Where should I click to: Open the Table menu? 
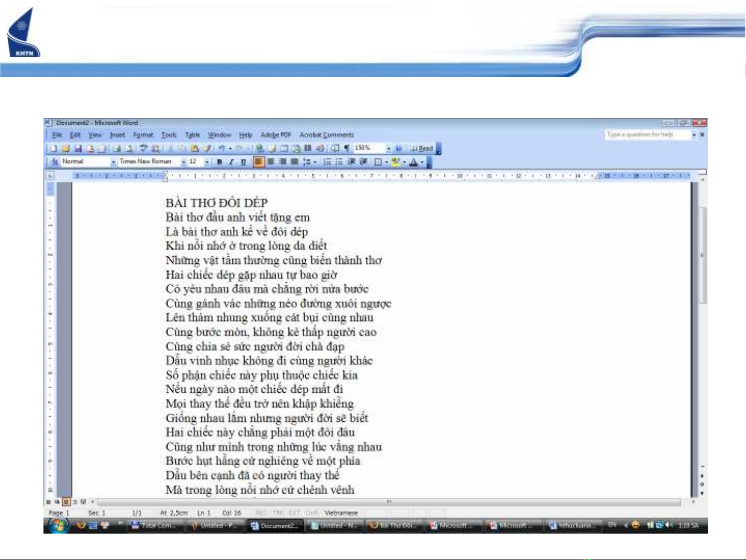tap(192, 135)
